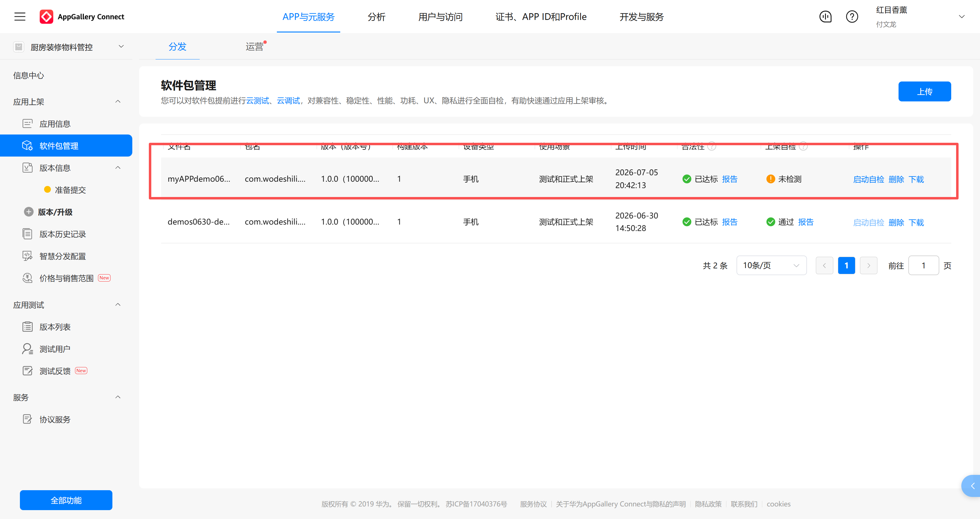
Task: Click the plus icon beside 版本/升级
Action: point(28,212)
